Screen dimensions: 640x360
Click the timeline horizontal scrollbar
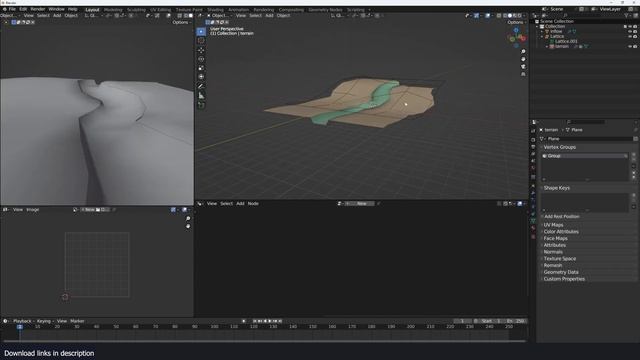[264, 341]
